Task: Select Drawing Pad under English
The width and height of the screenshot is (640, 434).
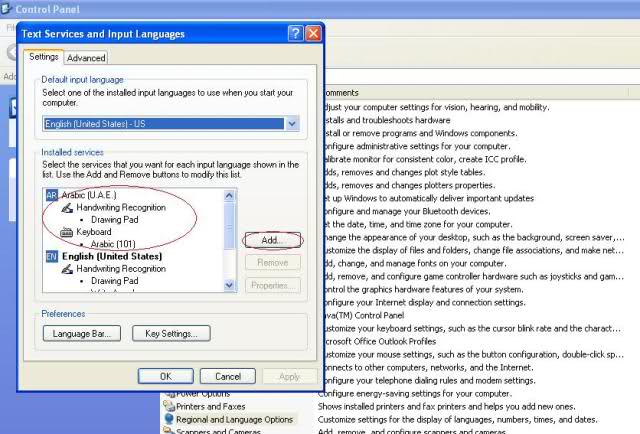Action: 115,281
